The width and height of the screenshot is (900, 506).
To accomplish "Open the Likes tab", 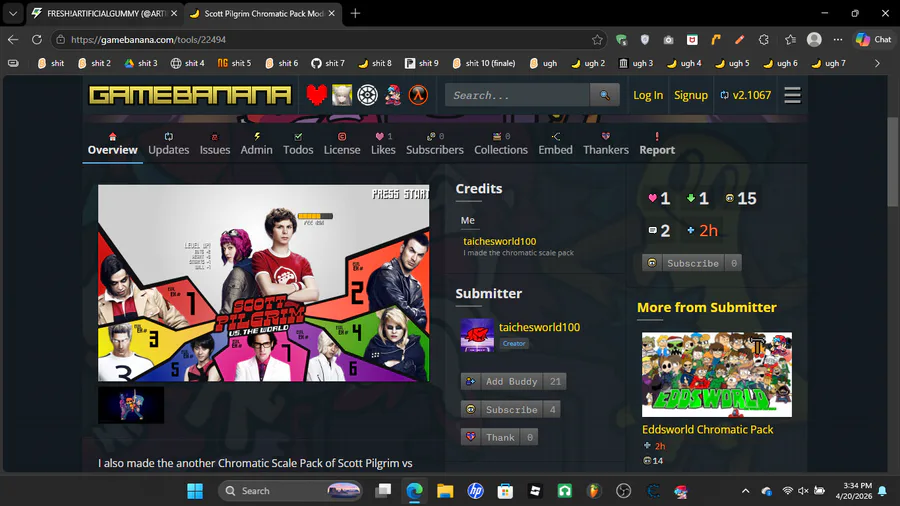I will click(x=383, y=144).
